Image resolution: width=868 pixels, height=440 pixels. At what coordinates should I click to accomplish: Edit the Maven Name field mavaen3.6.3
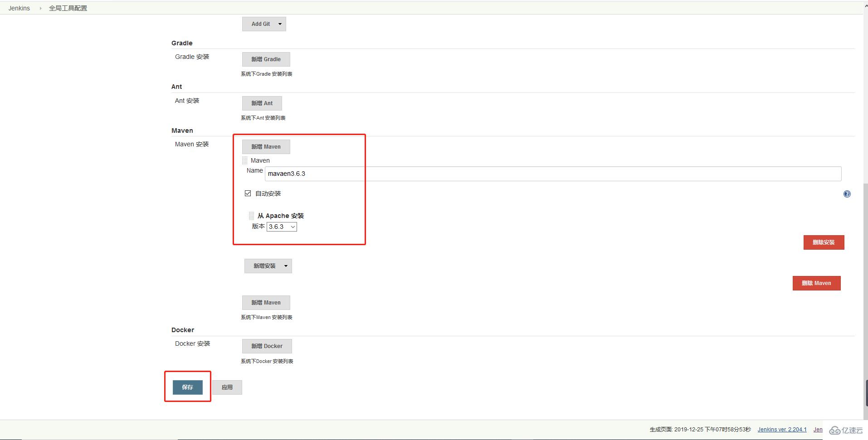[553, 174]
